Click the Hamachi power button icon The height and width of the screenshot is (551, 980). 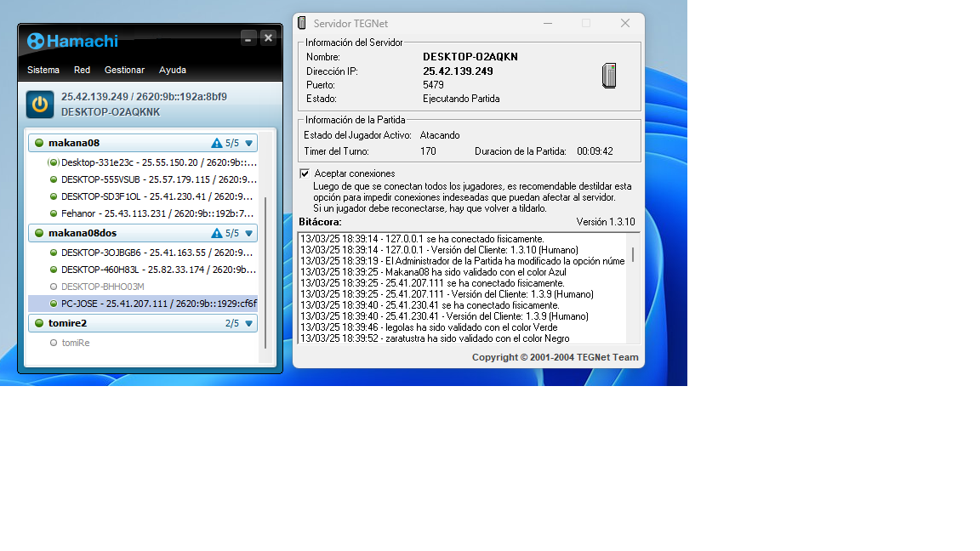pos(40,105)
